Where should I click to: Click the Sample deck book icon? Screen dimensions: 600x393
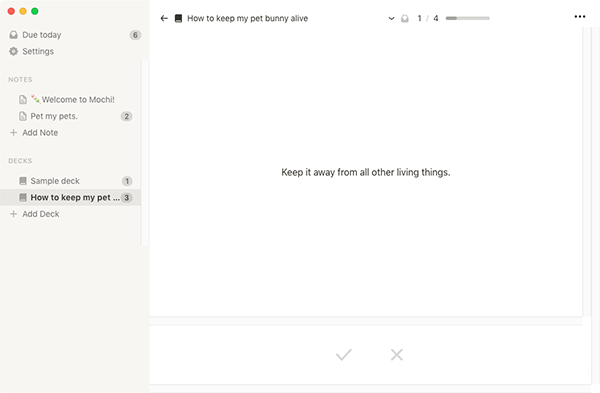(x=23, y=181)
